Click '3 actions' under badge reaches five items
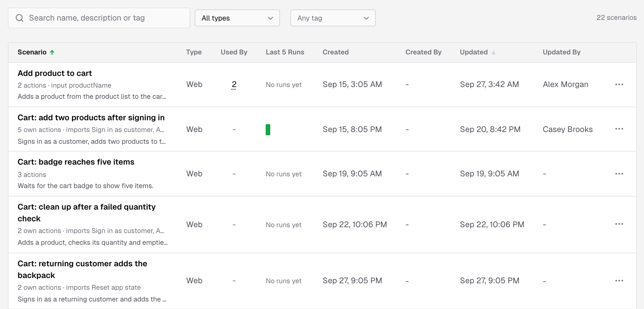Image resolution: width=644 pixels, height=309 pixels. [32, 175]
